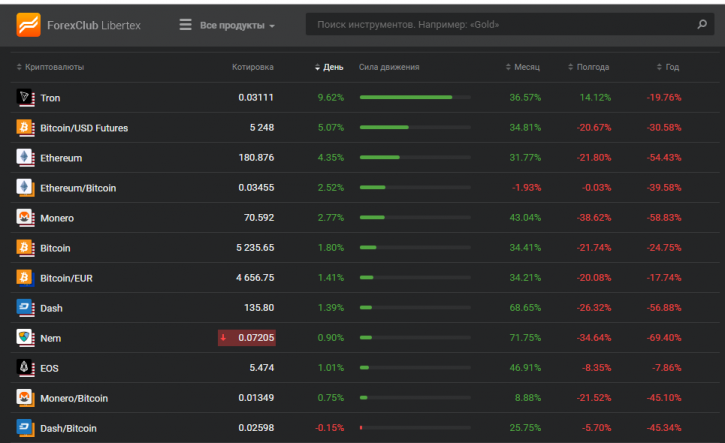The width and height of the screenshot is (725, 443).
Task: Open the Monero/Bitcoin instrument name
Action: (74, 399)
